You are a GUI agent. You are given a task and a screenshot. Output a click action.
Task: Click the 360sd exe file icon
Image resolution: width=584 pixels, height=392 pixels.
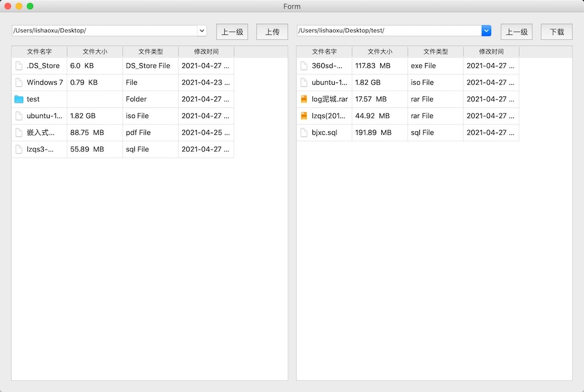(304, 66)
